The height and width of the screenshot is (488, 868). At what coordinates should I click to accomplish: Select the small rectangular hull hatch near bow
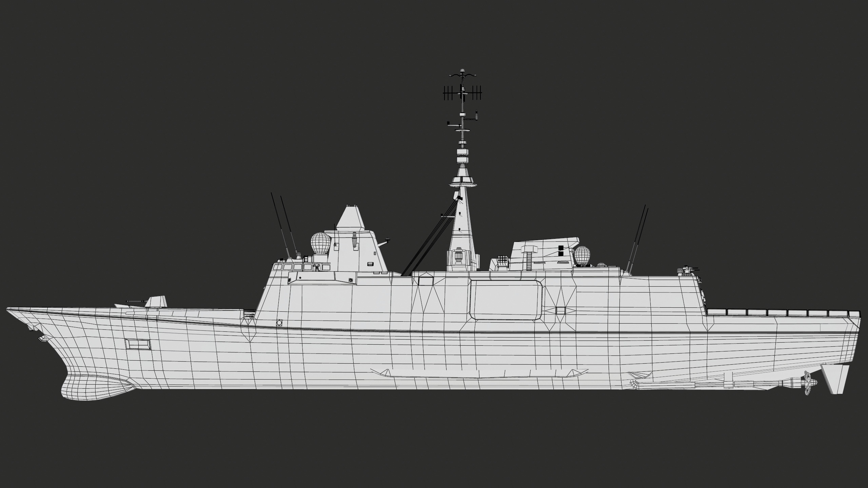click(x=138, y=344)
